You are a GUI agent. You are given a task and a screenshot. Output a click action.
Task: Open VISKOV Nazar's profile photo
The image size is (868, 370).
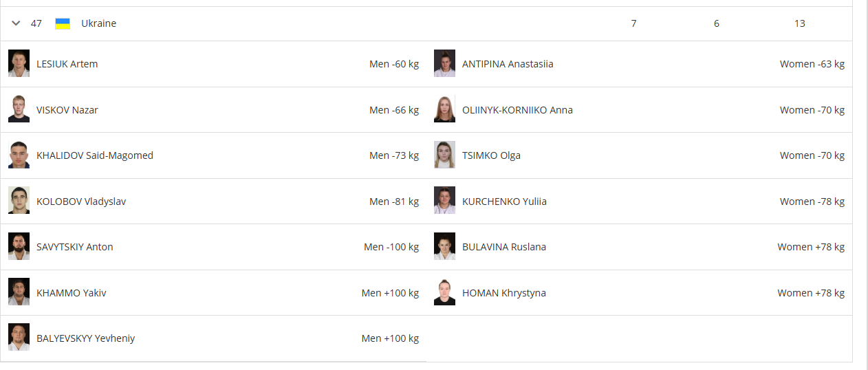[19, 109]
